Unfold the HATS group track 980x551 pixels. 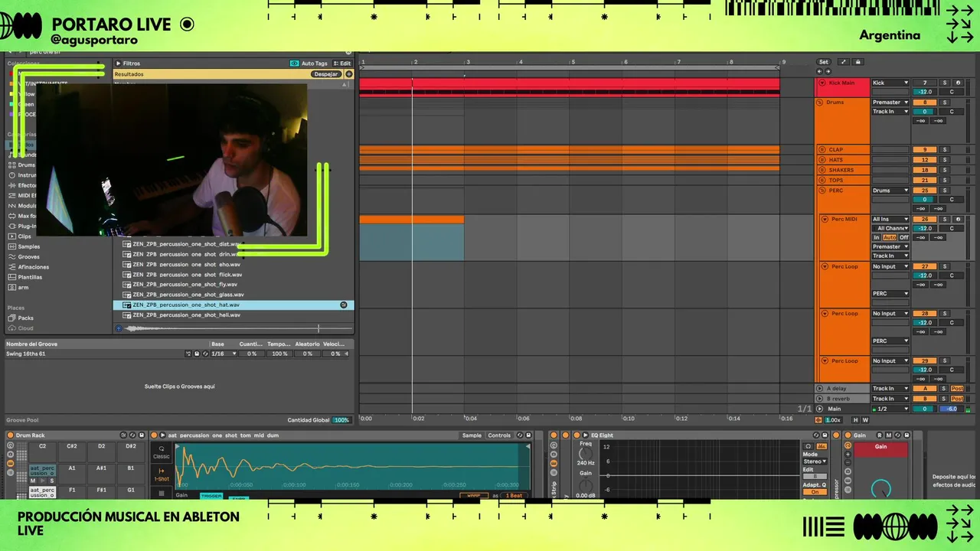point(822,160)
